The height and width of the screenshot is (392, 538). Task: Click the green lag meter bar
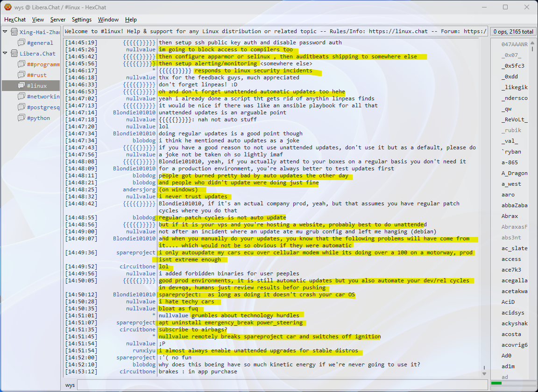(496, 383)
